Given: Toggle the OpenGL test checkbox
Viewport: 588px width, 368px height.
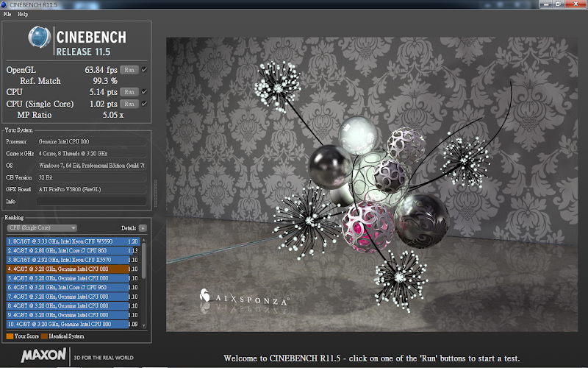Looking at the screenshot, I should tap(144, 70).
